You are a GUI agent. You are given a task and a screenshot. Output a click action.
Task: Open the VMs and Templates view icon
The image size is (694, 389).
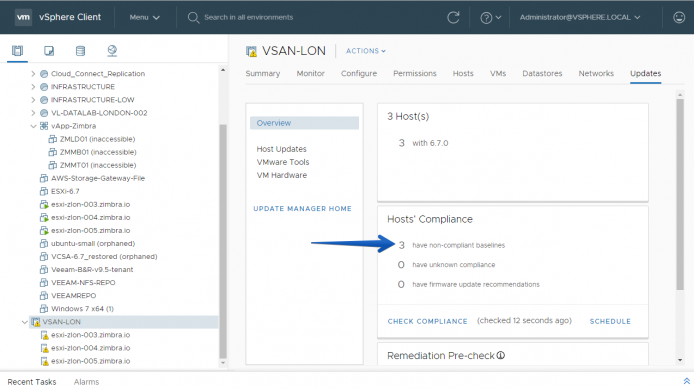pos(49,51)
